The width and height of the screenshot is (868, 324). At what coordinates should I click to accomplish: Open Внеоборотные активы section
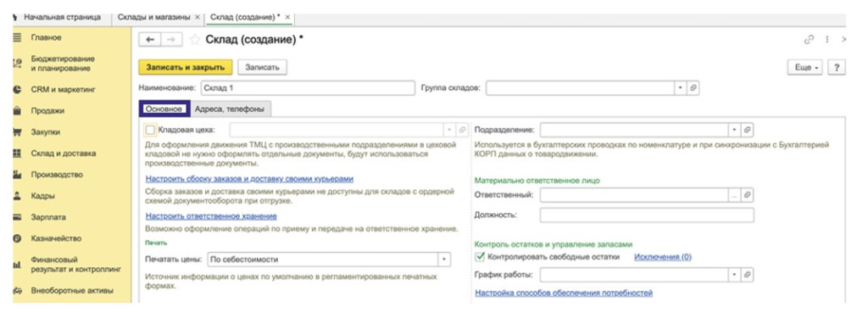point(72,290)
